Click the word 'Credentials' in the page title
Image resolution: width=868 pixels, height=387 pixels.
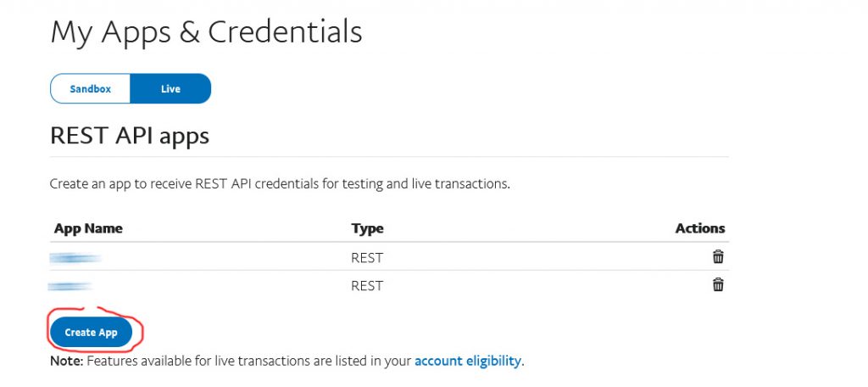click(x=285, y=32)
